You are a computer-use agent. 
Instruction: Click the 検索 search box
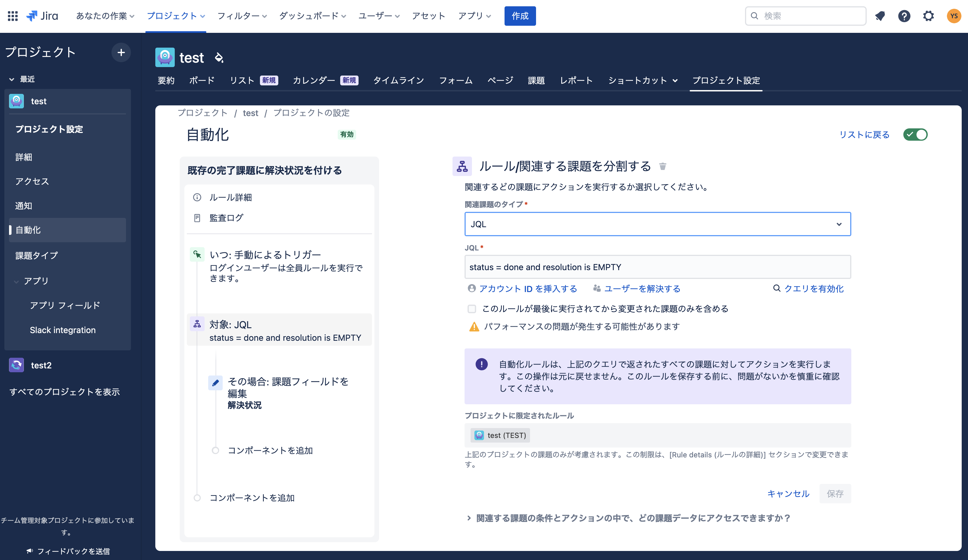(806, 16)
